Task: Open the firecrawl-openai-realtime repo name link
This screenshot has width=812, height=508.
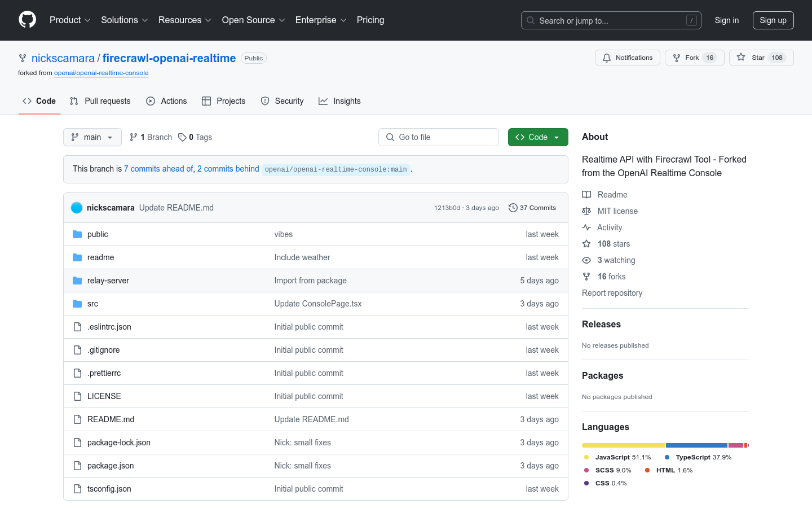Action: click(x=169, y=58)
